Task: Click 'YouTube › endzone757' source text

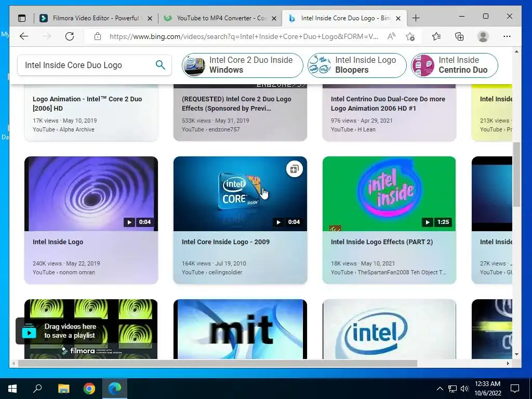Action: coord(211,129)
